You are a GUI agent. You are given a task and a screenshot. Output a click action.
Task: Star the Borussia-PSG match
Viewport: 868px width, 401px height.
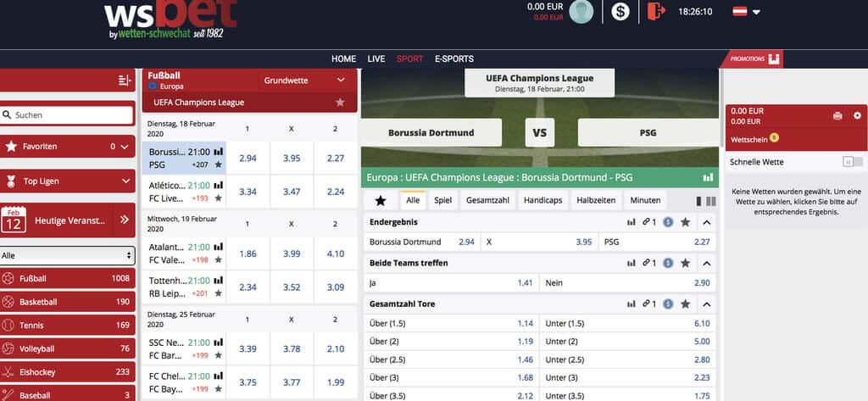click(218, 164)
